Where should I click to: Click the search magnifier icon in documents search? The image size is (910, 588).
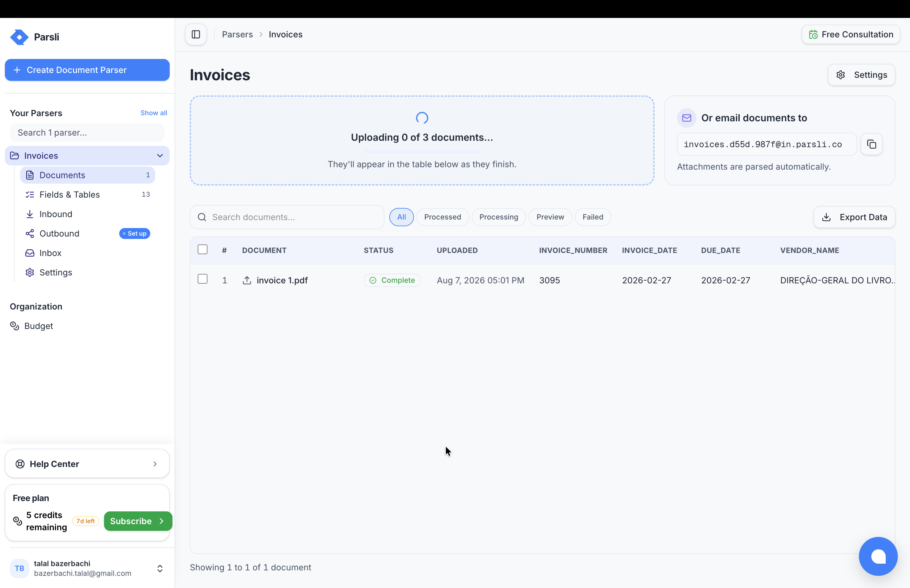tap(202, 217)
